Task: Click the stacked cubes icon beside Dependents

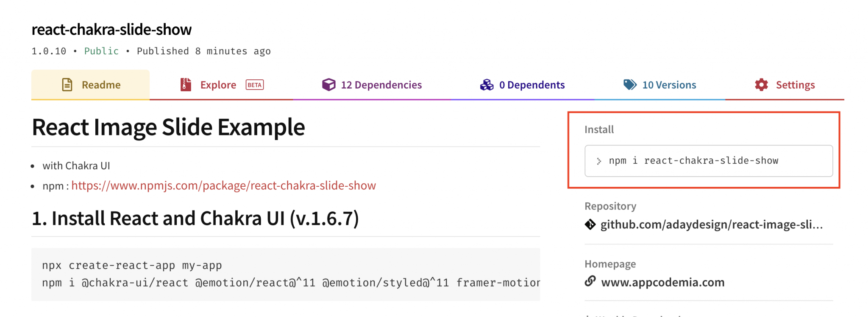Action: (487, 84)
